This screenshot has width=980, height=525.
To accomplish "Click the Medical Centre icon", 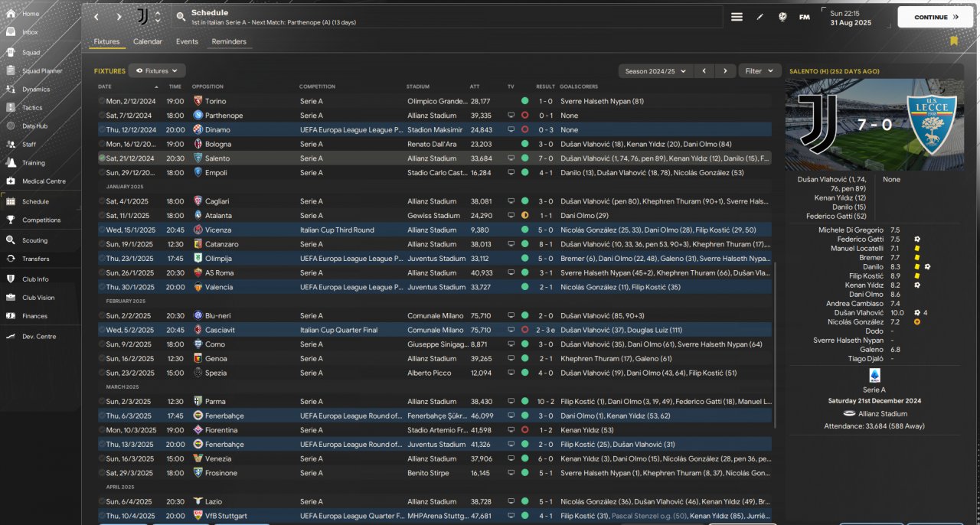I will point(11,181).
